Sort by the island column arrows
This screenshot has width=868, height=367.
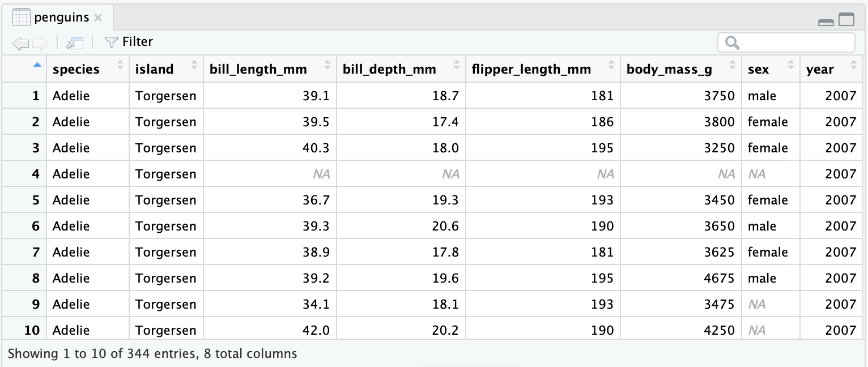coord(194,65)
